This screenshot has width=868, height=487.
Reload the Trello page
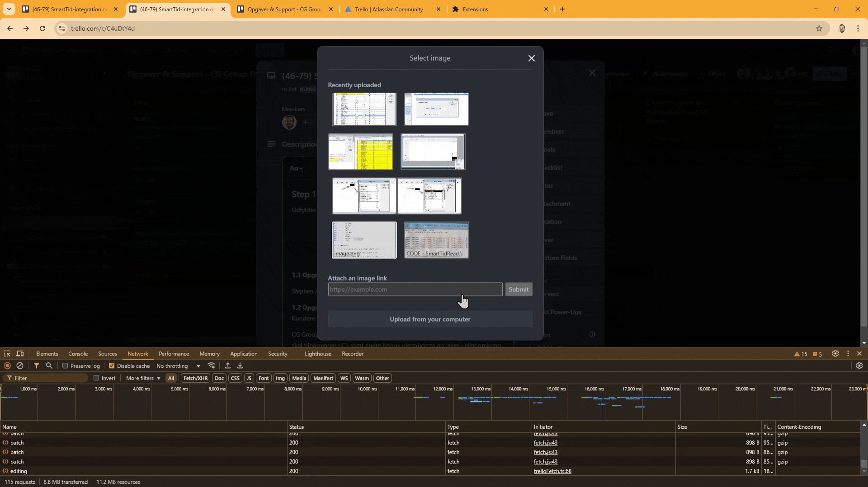point(42,28)
